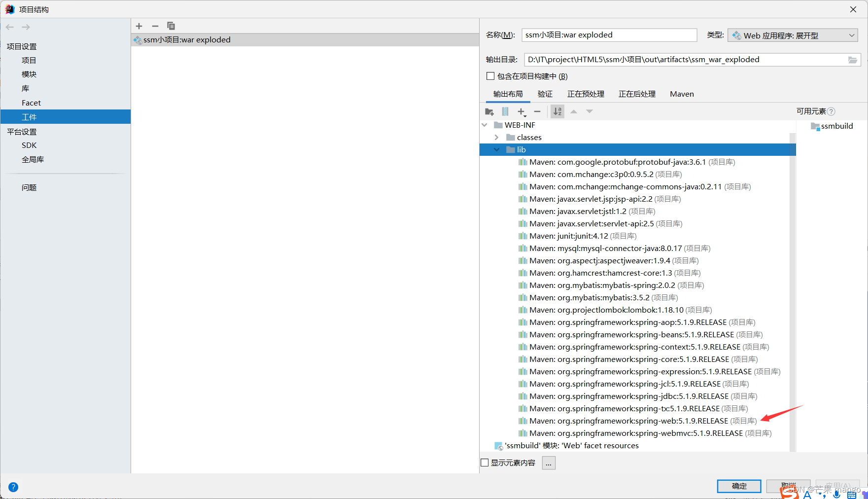Close the 项目结构 dialog window

[853, 9]
